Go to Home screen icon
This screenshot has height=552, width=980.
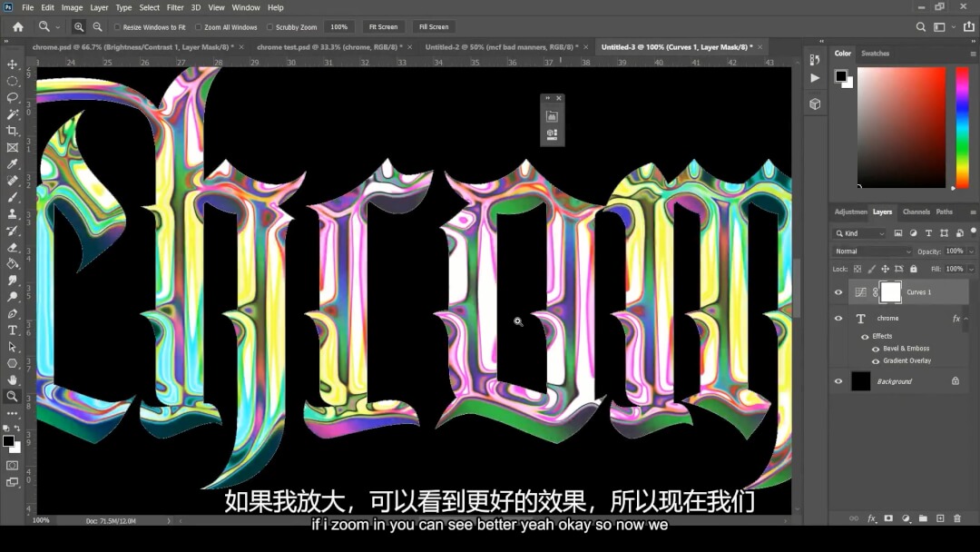pyautogui.click(x=18, y=27)
